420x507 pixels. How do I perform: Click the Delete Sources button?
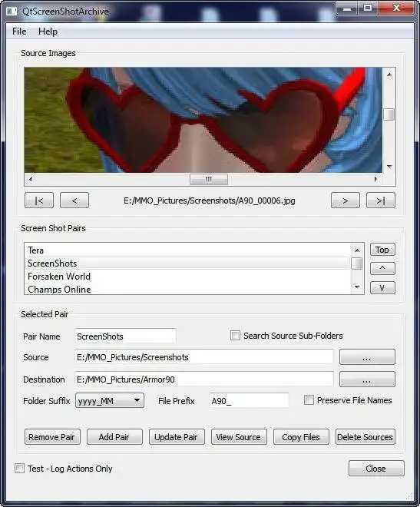(365, 437)
